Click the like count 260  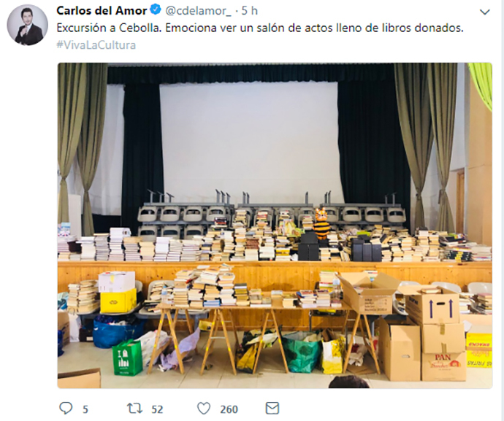[229, 409]
